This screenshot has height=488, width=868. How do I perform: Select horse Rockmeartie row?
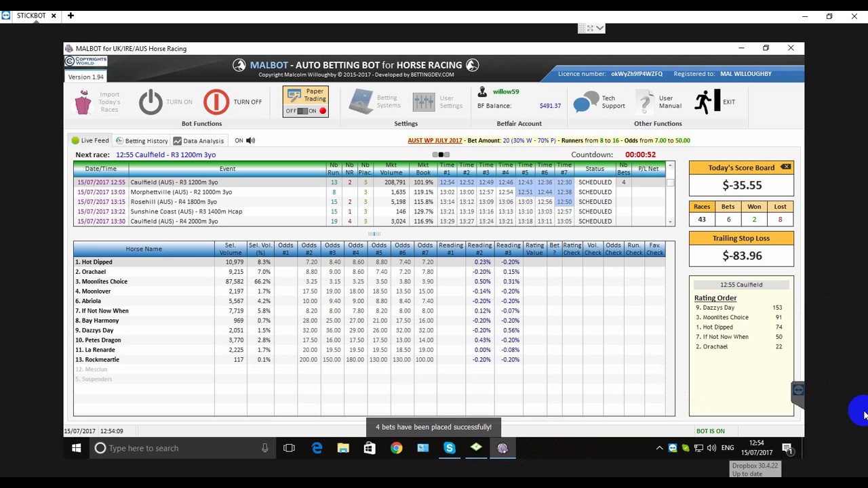tap(370, 359)
